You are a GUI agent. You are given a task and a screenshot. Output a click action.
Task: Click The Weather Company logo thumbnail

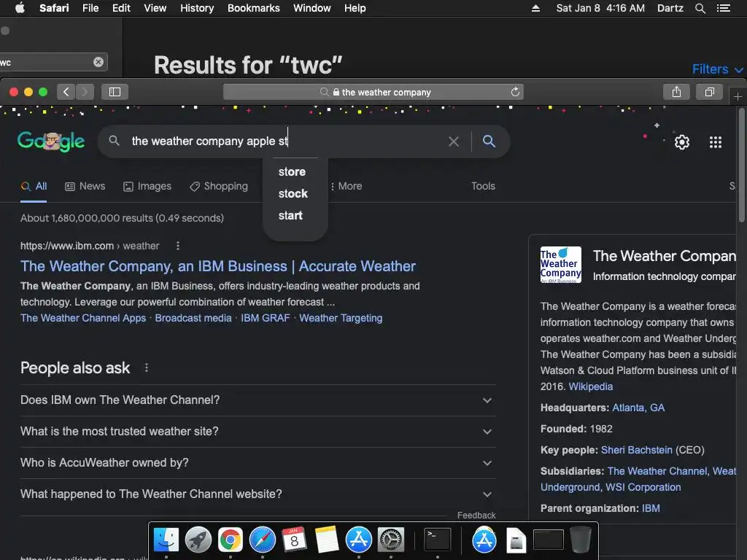(561, 265)
